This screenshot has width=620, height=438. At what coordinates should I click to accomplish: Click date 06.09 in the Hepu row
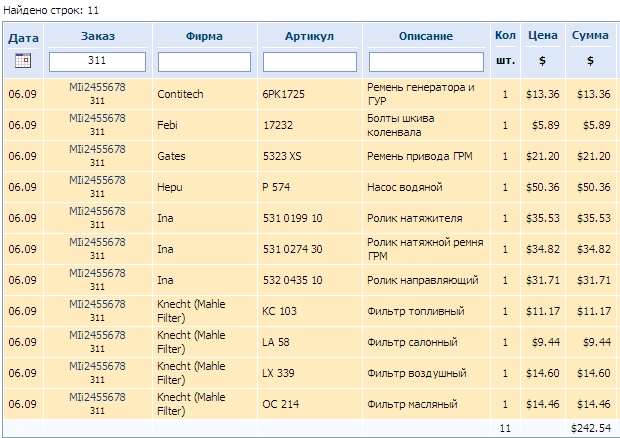(23, 187)
